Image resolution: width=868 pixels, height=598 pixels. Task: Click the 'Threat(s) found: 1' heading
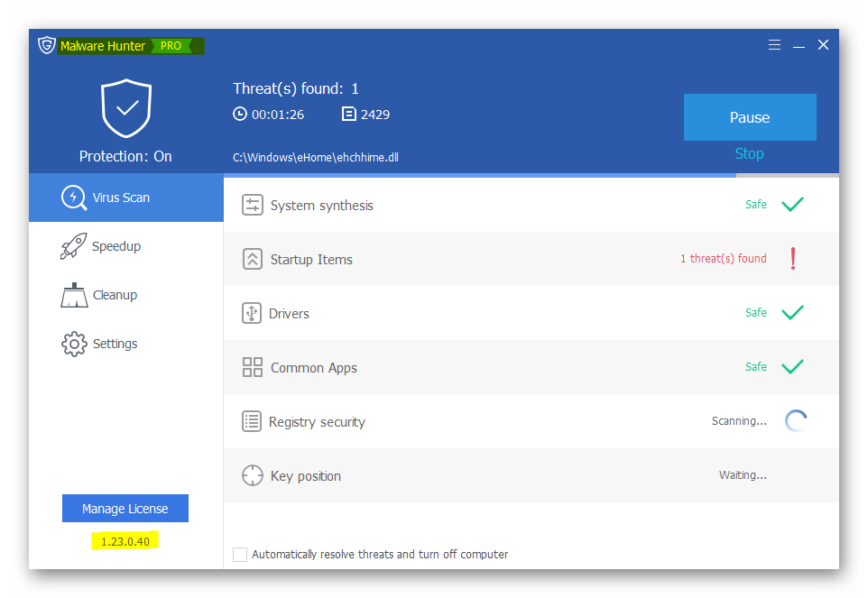[296, 88]
